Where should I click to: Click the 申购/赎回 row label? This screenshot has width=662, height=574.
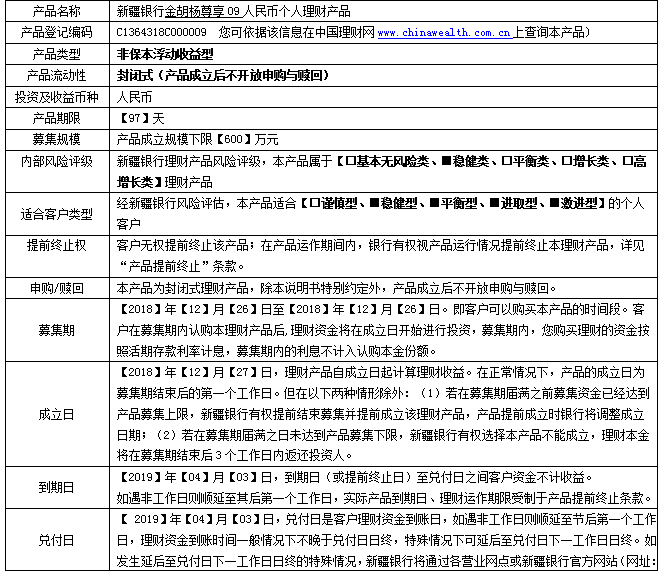(57, 288)
